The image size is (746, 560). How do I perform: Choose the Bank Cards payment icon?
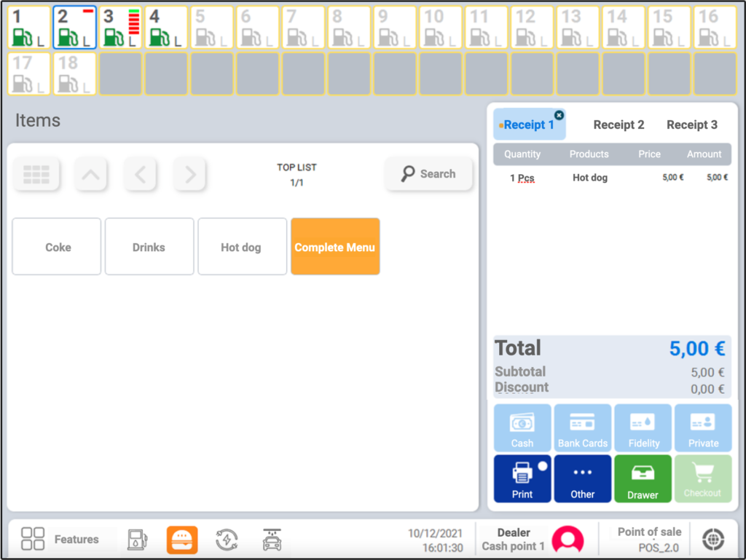[582, 427]
